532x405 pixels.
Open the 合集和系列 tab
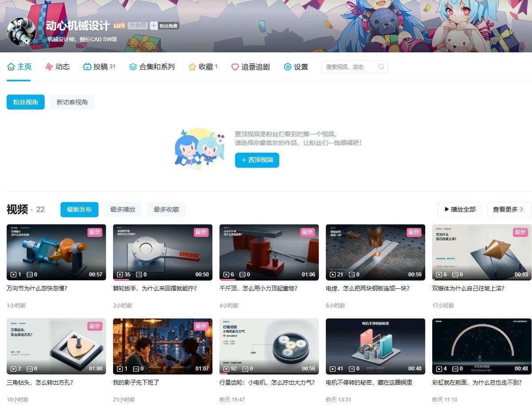click(x=152, y=67)
